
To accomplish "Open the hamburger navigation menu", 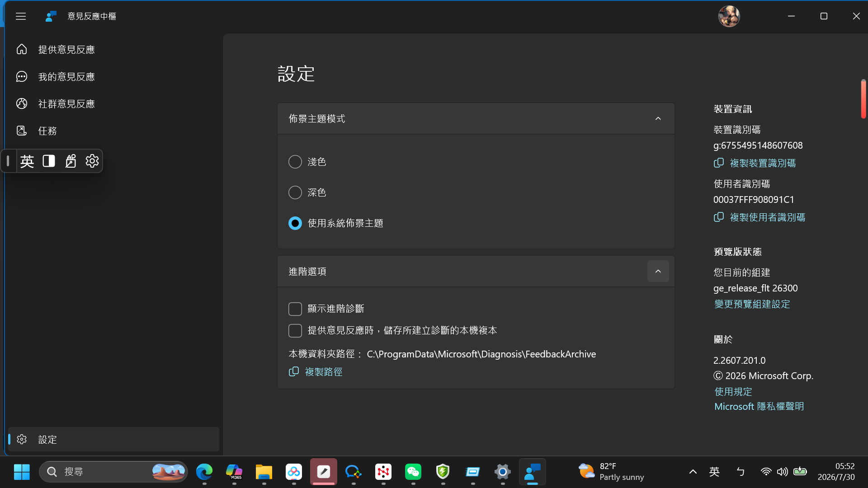I will pos(21,16).
